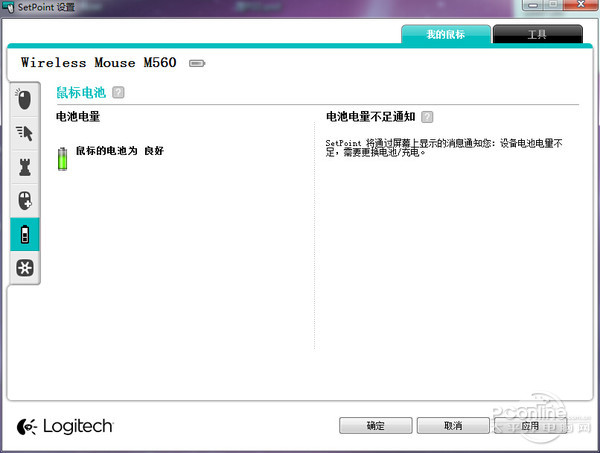The width and height of the screenshot is (600, 453).
Task: Click the 确定 button
Action: pos(375,425)
